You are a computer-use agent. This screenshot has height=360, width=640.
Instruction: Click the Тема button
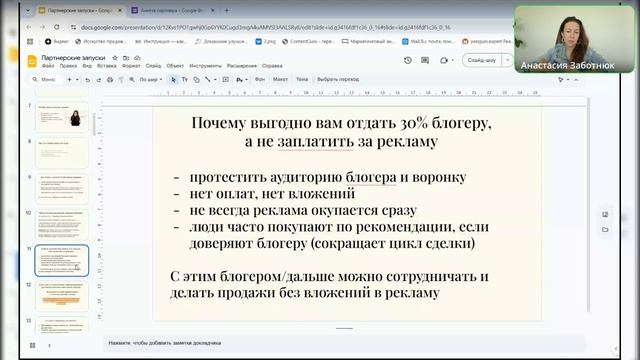[x=302, y=79]
